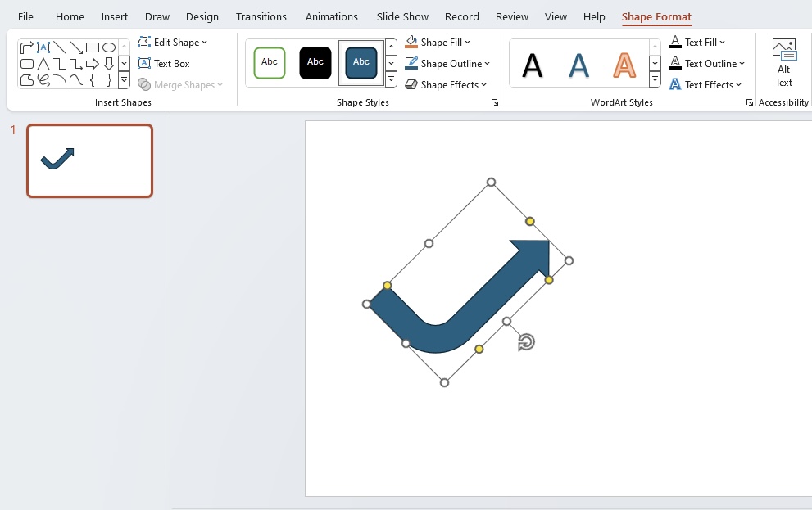The height and width of the screenshot is (510, 812).
Task: Apply dark blue fill shape style
Action: (361, 62)
